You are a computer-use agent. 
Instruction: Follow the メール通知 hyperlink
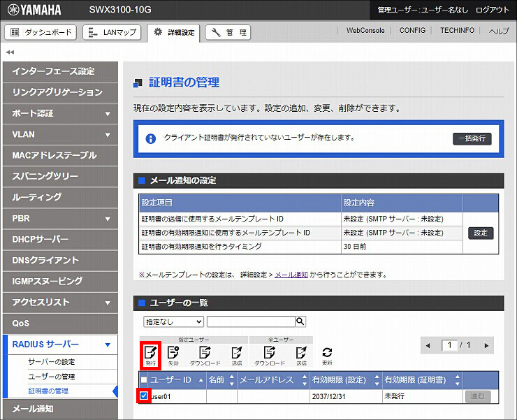[x=291, y=275]
